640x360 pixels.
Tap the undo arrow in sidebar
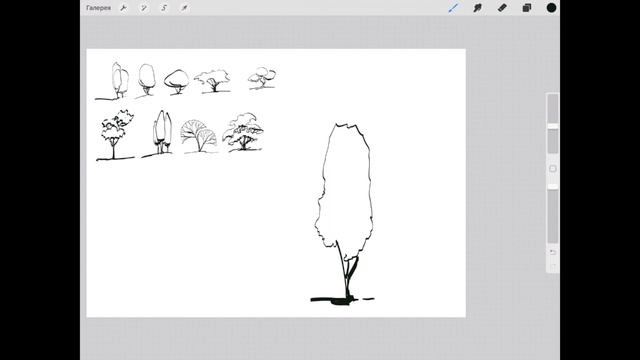pyautogui.click(x=553, y=252)
